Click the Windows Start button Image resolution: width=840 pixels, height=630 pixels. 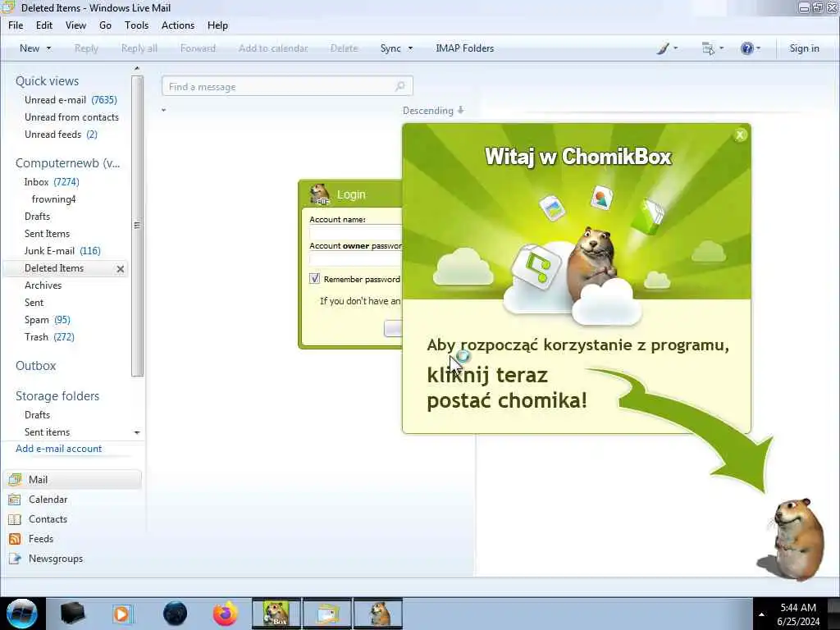click(x=22, y=614)
